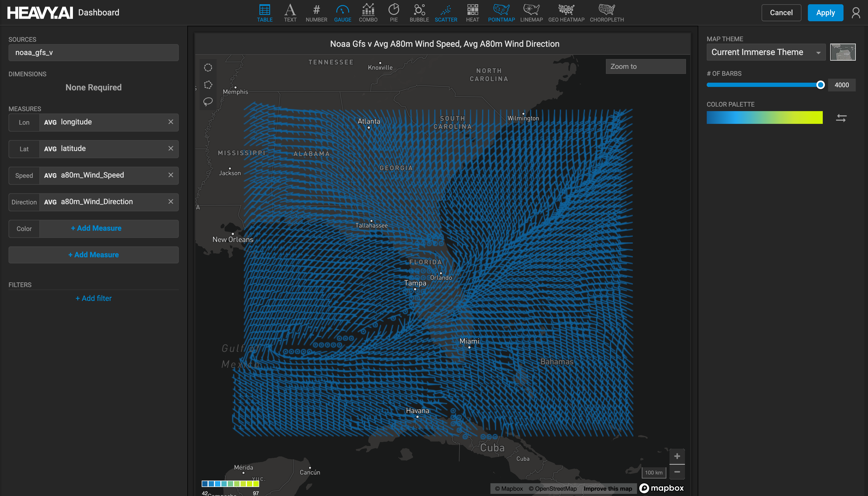The image size is (868, 496).
Task: Reverse the color palette with swap icon
Action: (841, 118)
